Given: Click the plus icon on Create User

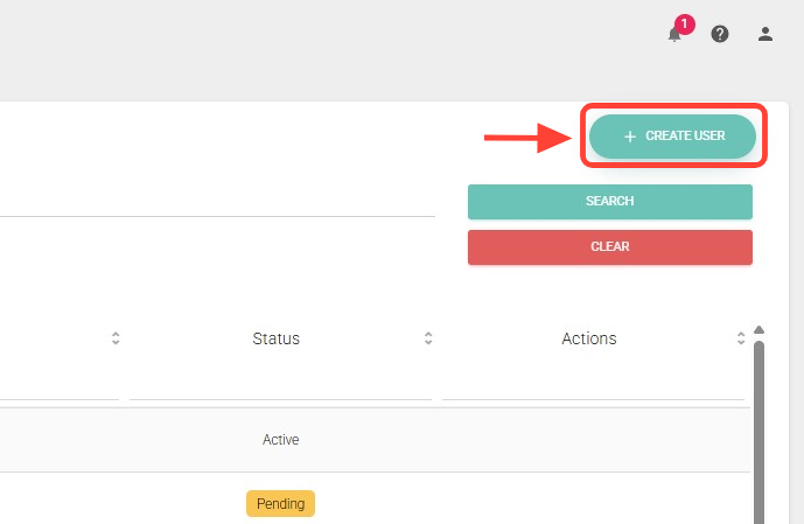Looking at the screenshot, I should coord(630,136).
